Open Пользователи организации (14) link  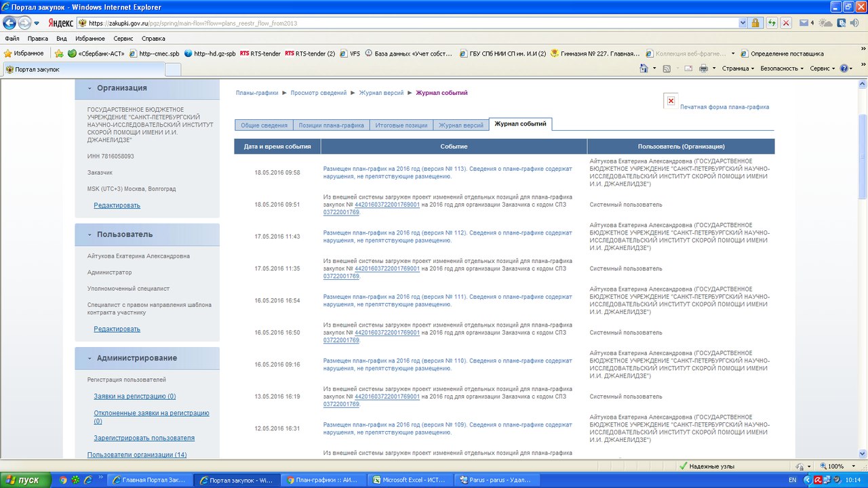137,454
